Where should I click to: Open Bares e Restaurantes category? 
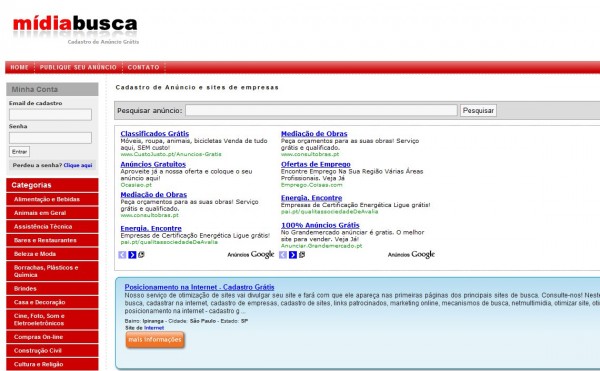(52, 241)
